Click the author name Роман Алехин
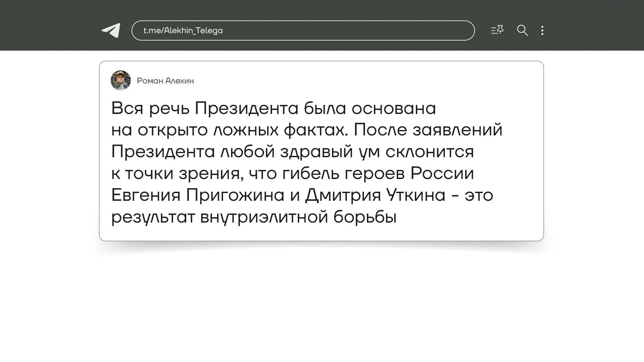Screen dimensions: 644x362 pos(165,81)
